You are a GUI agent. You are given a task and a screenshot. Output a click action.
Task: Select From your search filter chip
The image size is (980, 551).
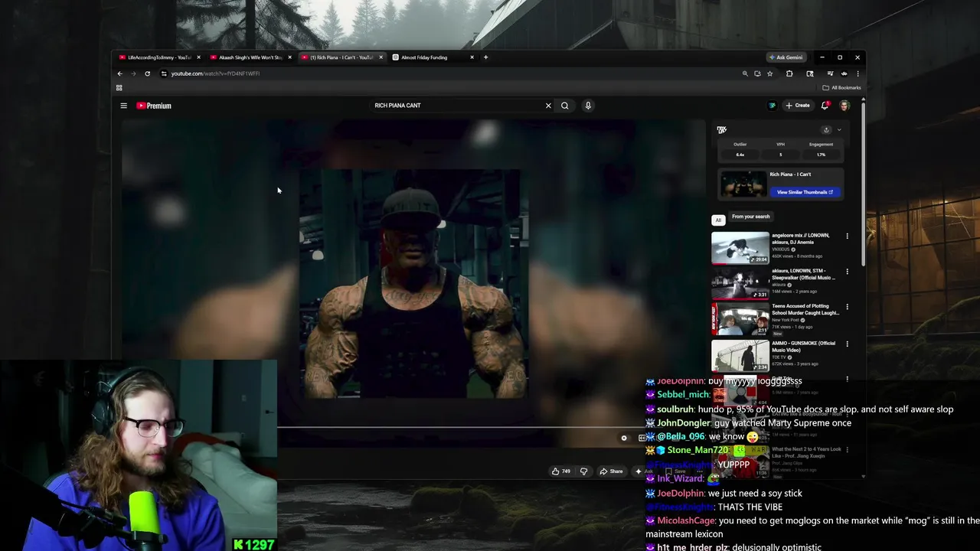[x=750, y=217]
